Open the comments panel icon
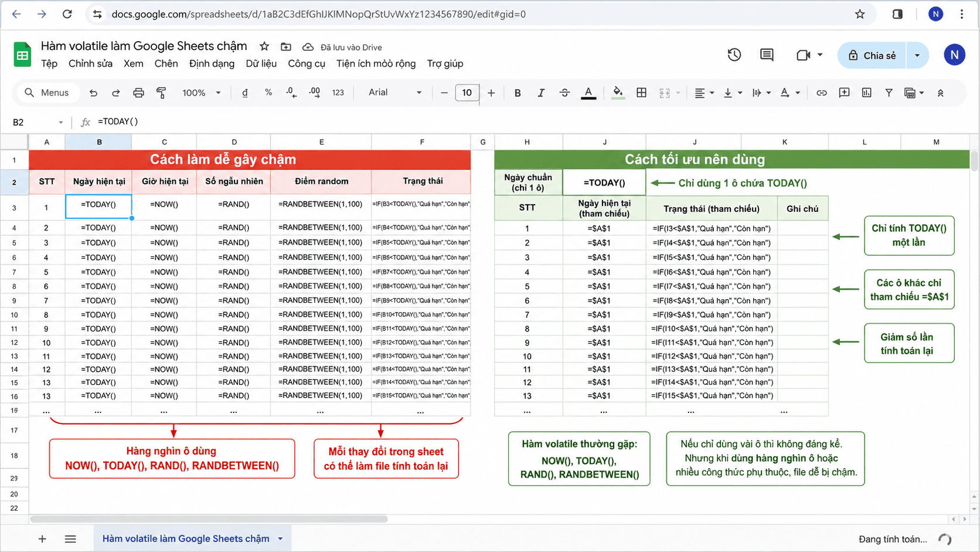 [767, 55]
